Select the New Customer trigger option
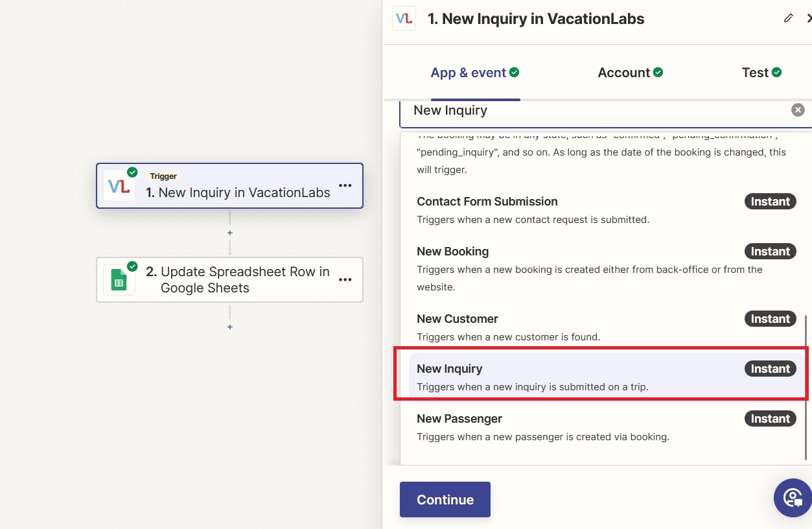This screenshot has height=529, width=812. [x=457, y=319]
